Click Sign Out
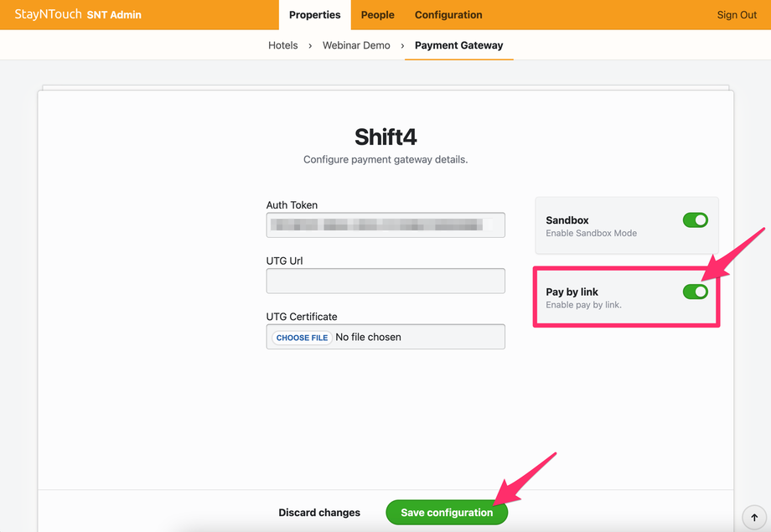 pyautogui.click(x=737, y=15)
